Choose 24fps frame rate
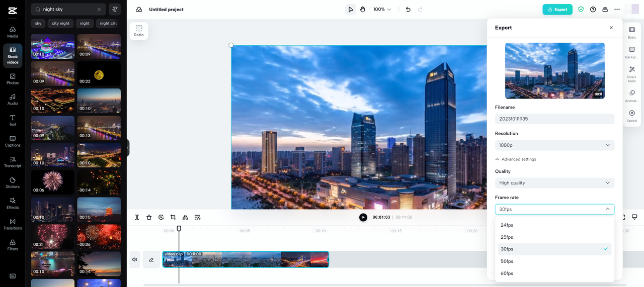This screenshot has width=644, height=287. 554,225
